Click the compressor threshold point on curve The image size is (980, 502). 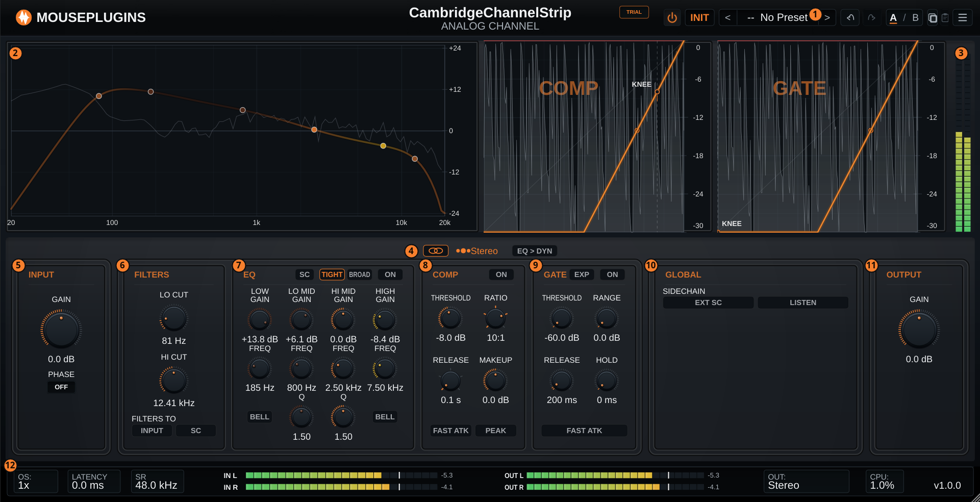637,131
